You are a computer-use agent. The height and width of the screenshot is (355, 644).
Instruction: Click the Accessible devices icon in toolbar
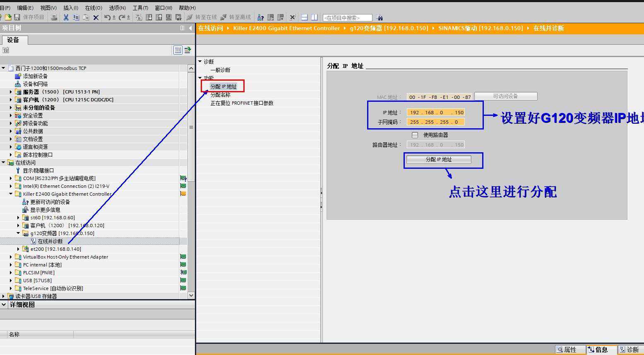point(260,17)
